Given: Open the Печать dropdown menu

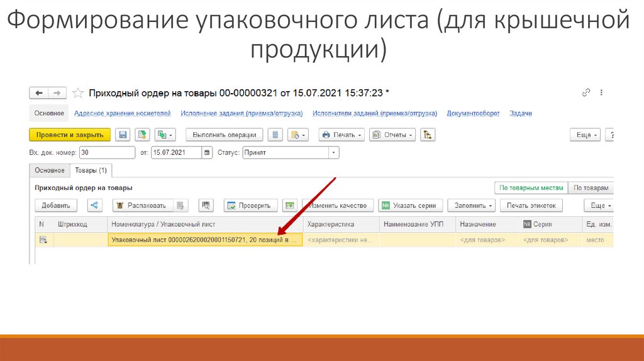Looking at the screenshot, I should coord(341,135).
